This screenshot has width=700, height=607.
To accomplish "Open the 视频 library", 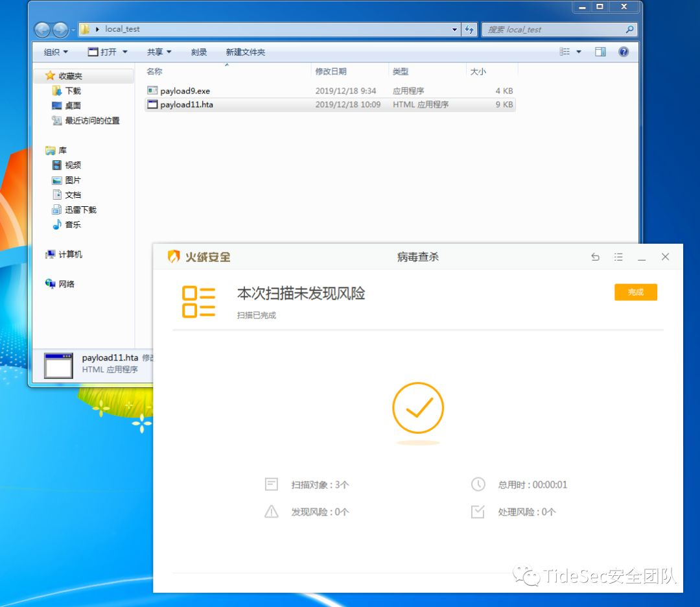I will tap(73, 165).
